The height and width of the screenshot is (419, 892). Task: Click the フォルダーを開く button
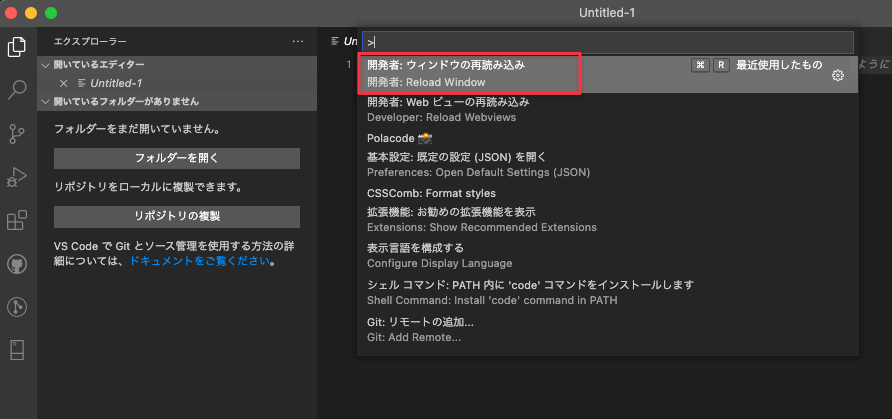coord(177,159)
